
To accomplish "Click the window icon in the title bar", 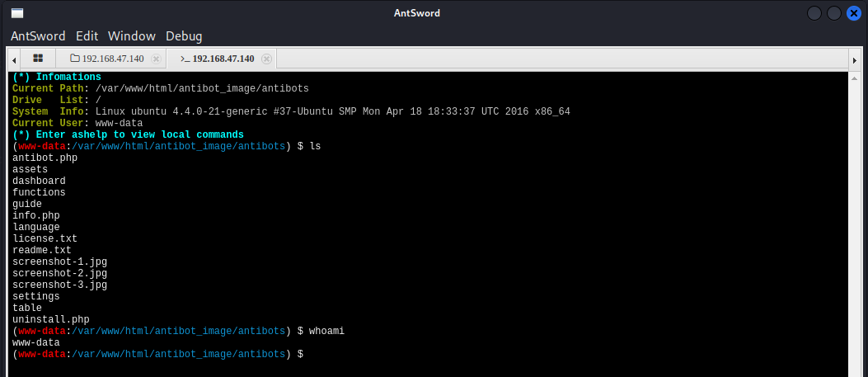I will pyautogui.click(x=17, y=12).
